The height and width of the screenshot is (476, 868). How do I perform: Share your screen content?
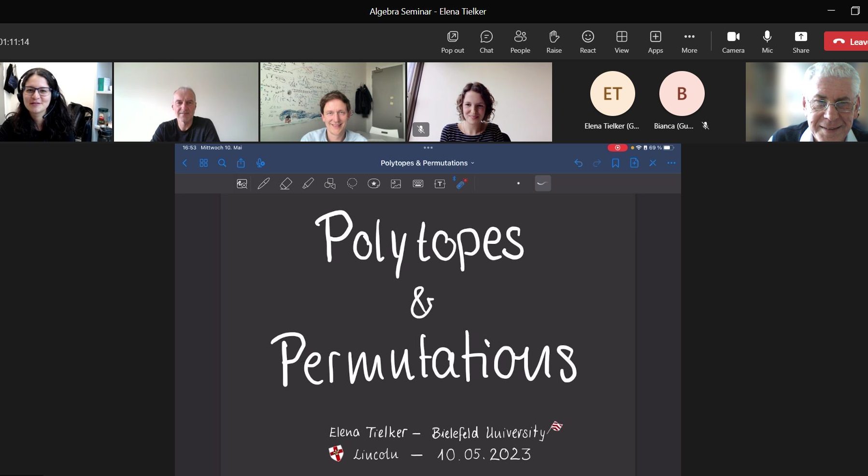point(800,42)
